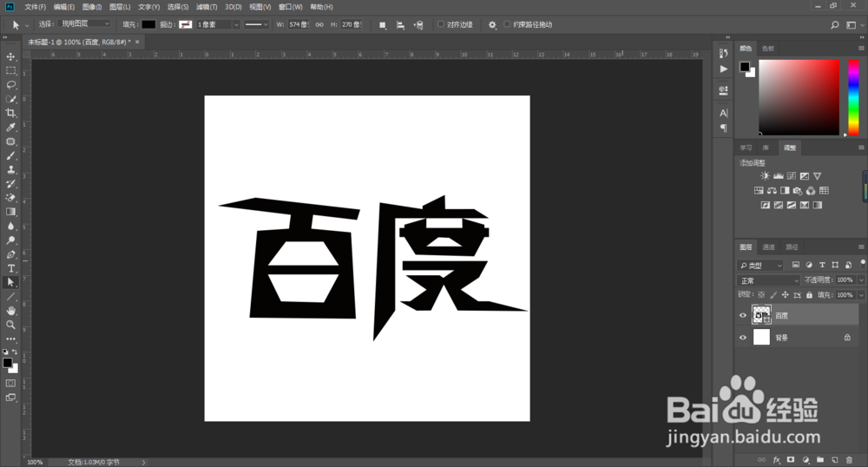Toggle lock position
The image size is (868, 467).
click(x=785, y=295)
